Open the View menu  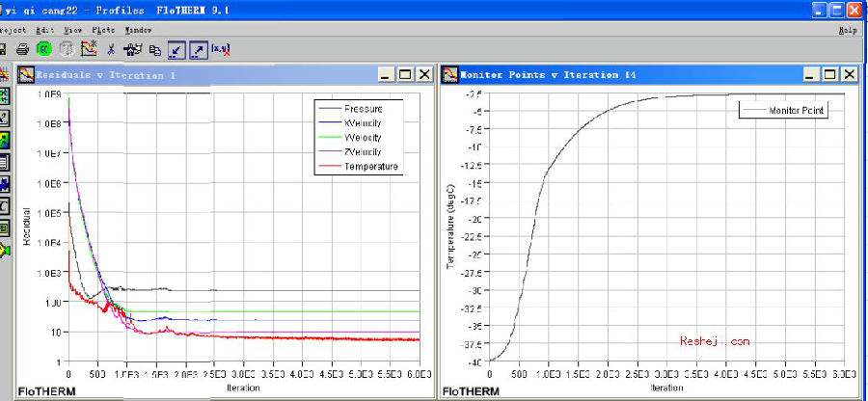click(73, 31)
